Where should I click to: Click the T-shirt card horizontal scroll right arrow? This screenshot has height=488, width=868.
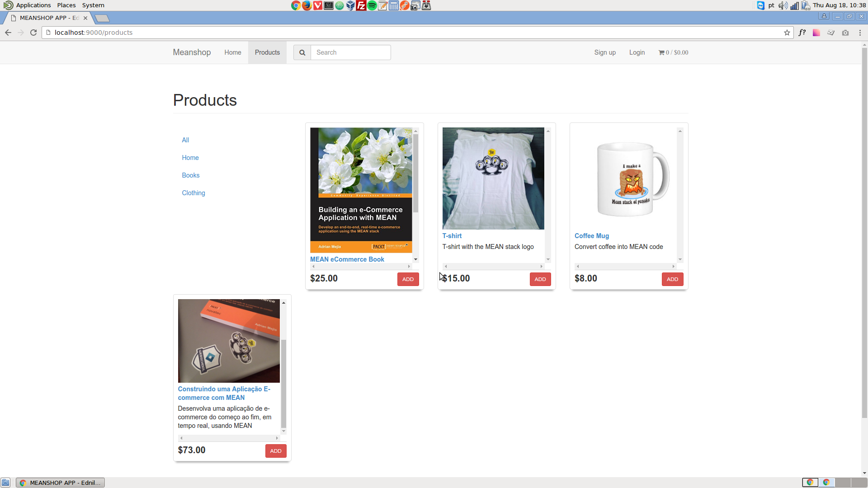(541, 267)
